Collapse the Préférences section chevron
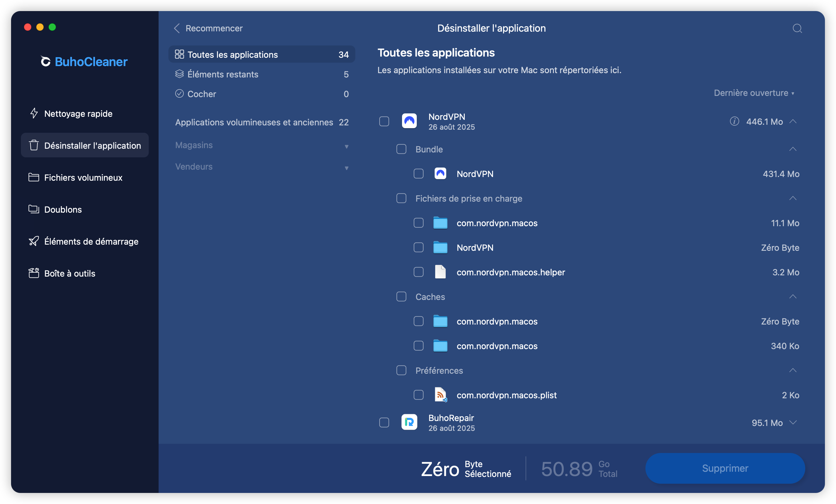Image resolution: width=836 pixels, height=504 pixels. pyautogui.click(x=793, y=370)
